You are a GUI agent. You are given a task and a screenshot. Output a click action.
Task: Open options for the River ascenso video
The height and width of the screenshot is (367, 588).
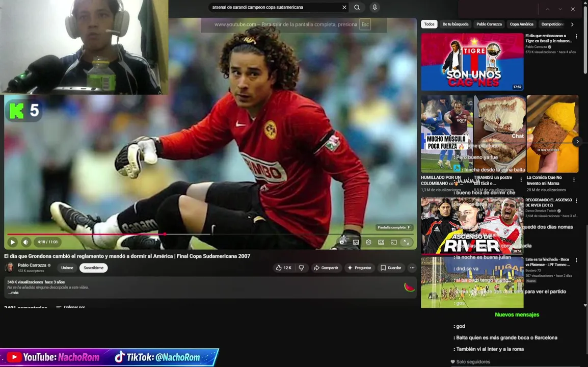pos(576,201)
